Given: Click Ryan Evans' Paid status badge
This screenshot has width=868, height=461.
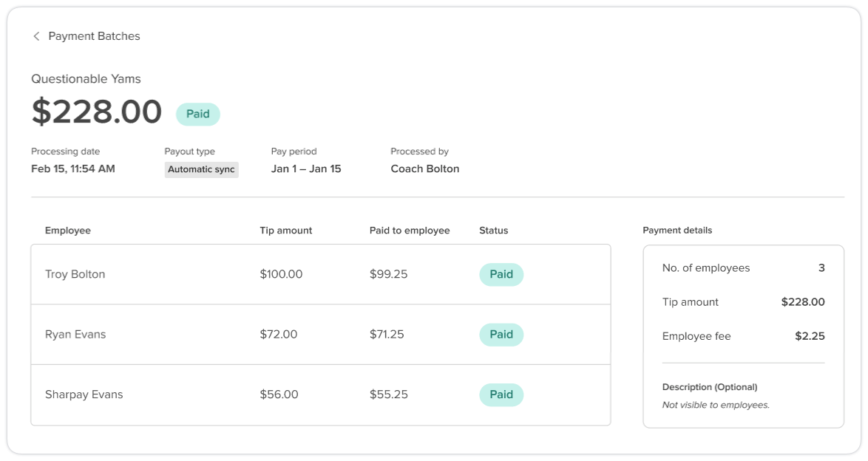Looking at the screenshot, I should (x=501, y=334).
